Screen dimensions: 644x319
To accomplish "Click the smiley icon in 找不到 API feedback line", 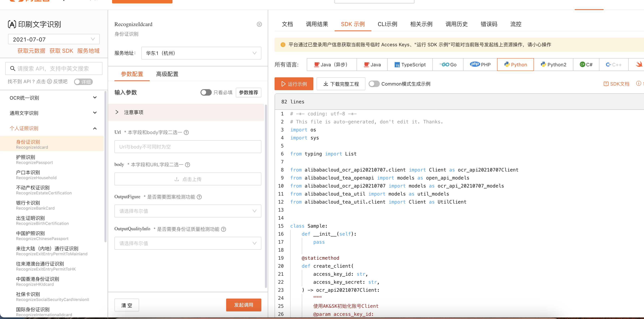I will coord(49,81).
